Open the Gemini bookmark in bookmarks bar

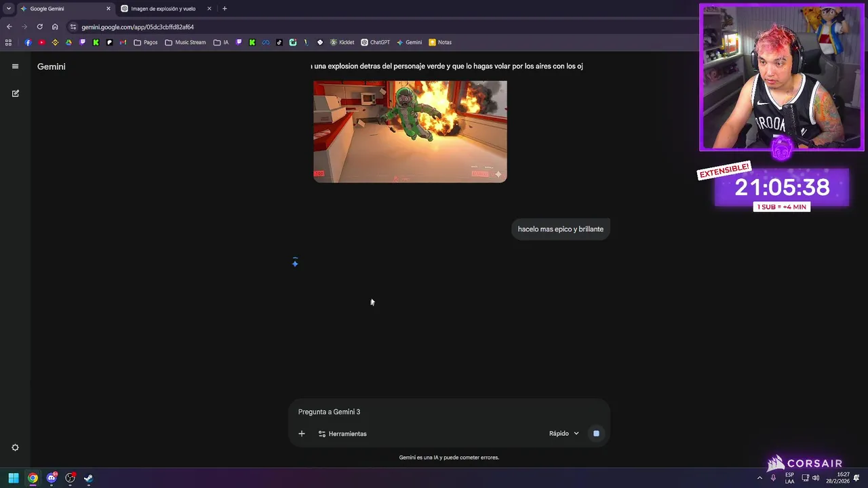click(x=410, y=42)
